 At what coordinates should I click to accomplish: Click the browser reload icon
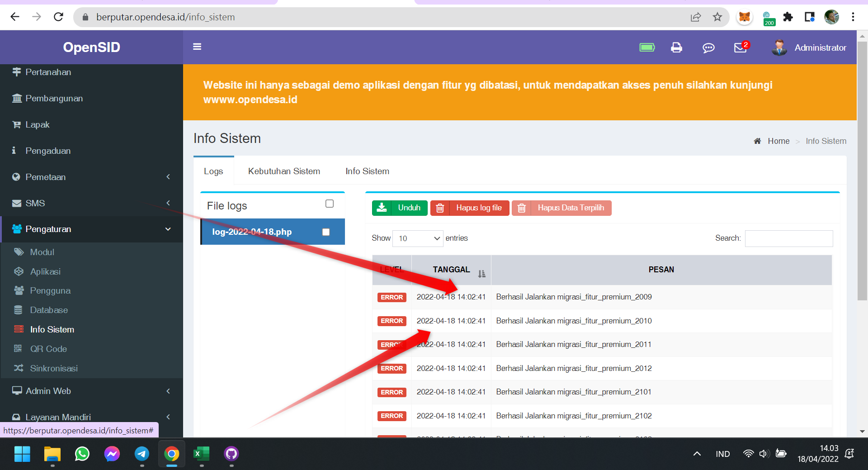coord(58,17)
